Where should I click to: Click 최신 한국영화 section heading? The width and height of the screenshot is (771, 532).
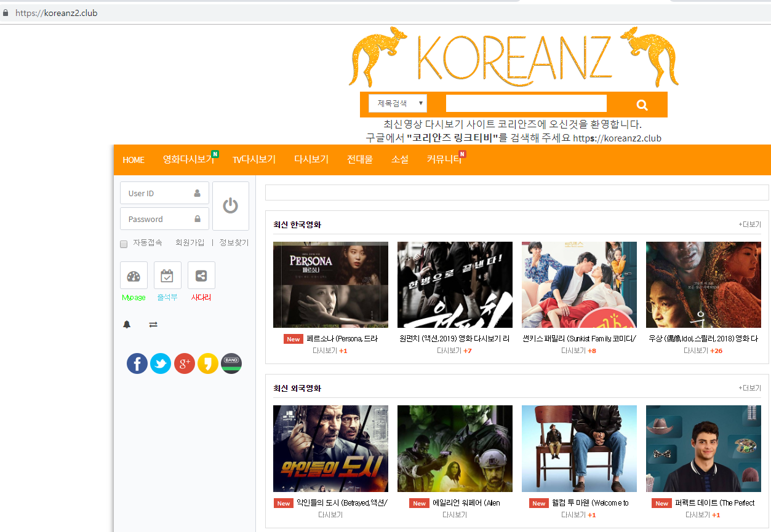pyautogui.click(x=297, y=224)
